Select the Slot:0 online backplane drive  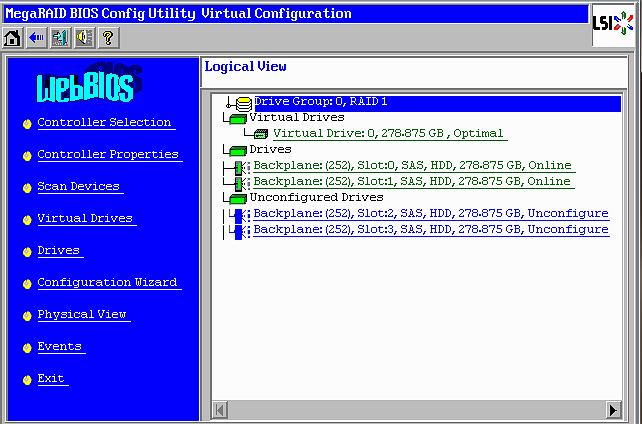(x=412, y=166)
